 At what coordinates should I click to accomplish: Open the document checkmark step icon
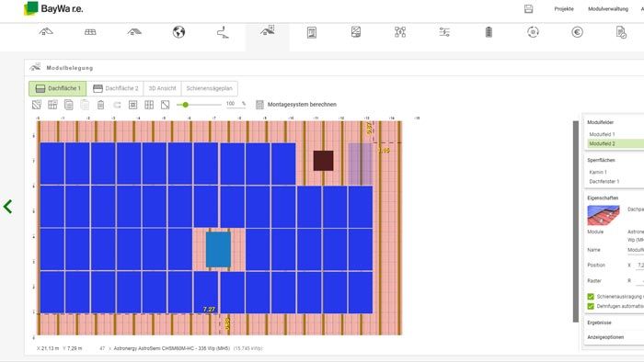(x=621, y=32)
